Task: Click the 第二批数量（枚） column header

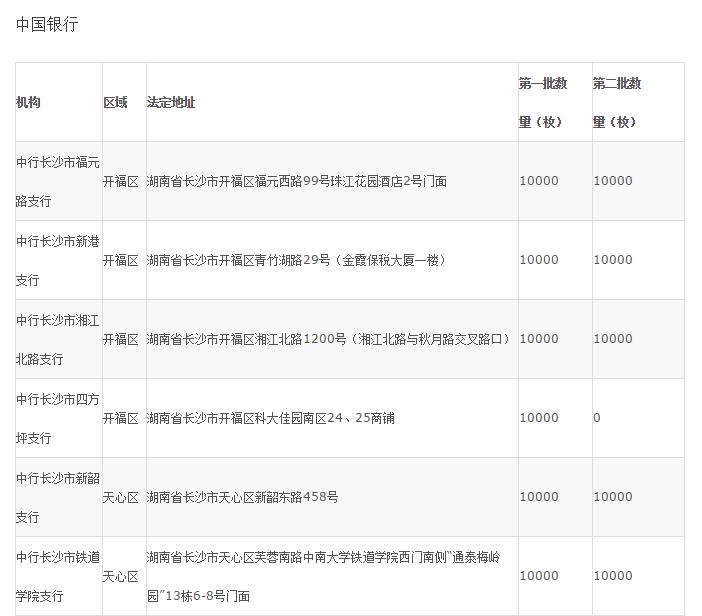Action: coord(617,103)
